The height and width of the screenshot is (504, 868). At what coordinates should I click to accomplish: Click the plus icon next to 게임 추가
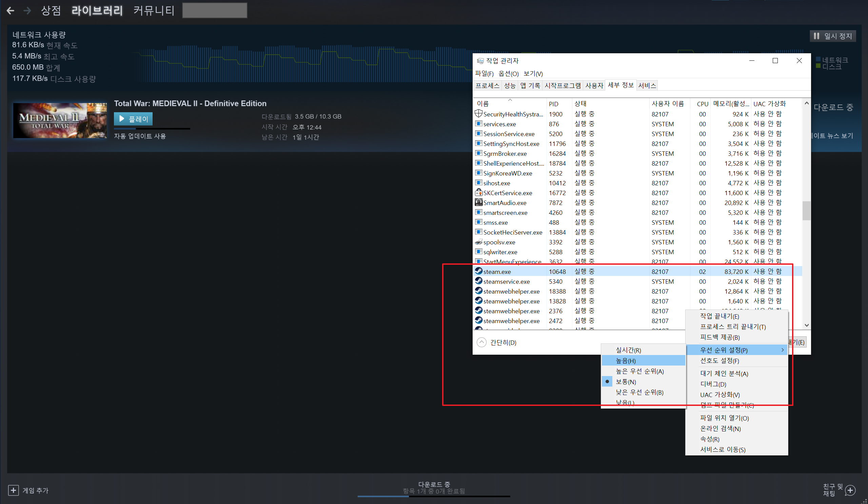tap(14, 490)
